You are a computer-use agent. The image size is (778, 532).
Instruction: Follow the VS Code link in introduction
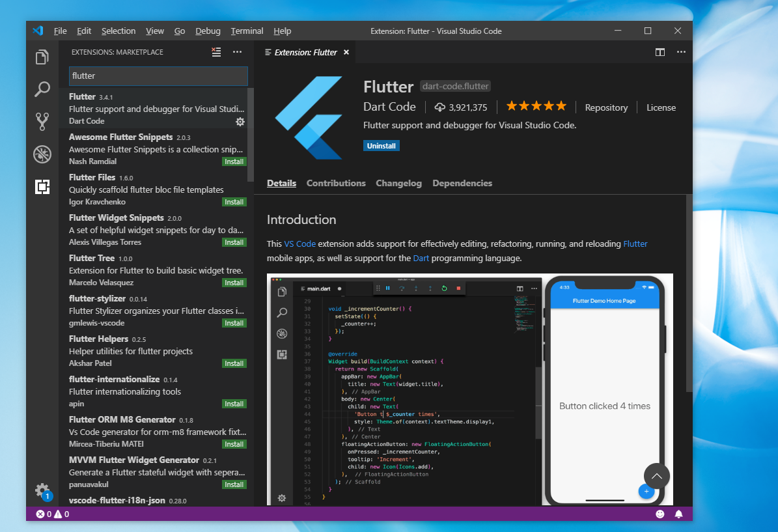pos(299,244)
